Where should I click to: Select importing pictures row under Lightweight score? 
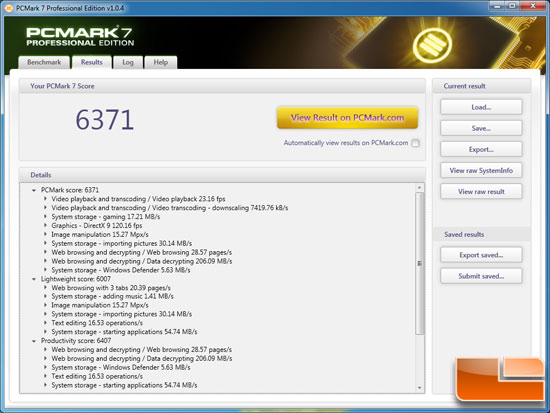pyautogui.click(x=121, y=314)
